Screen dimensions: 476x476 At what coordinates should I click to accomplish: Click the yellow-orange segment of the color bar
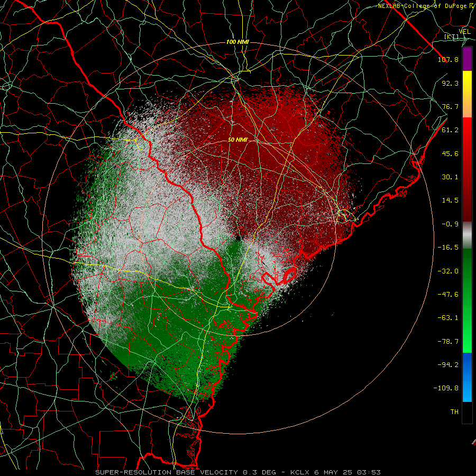click(x=467, y=94)
